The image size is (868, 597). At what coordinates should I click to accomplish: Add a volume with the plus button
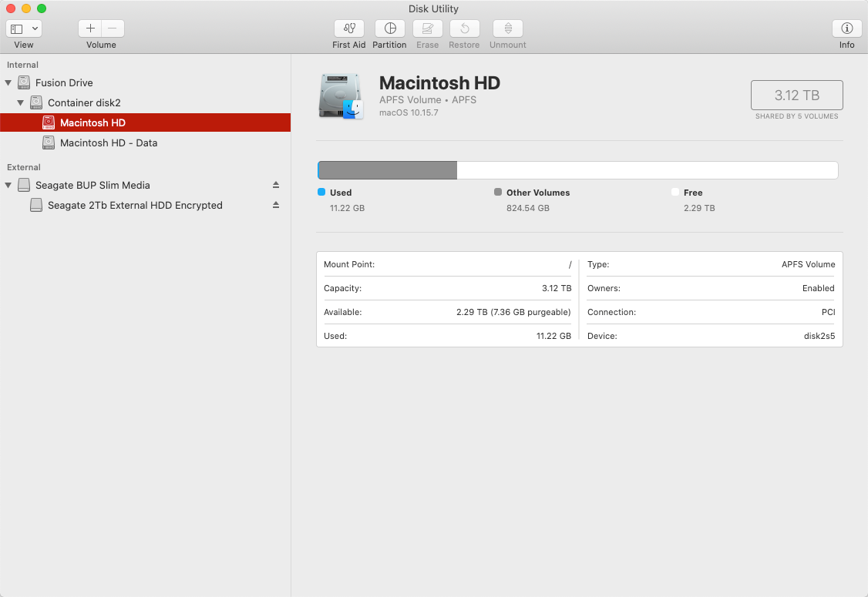coord(90,29)
